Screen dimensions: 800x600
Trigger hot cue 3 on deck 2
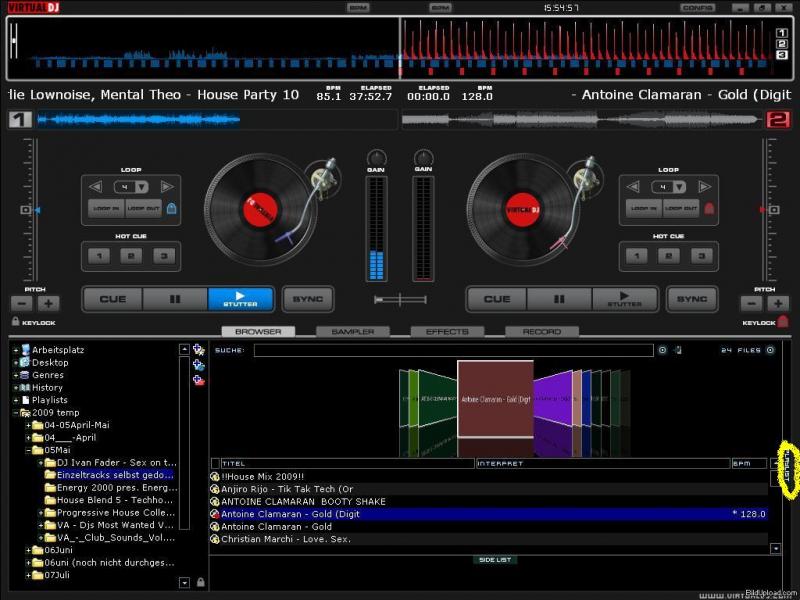click(702, 256)
